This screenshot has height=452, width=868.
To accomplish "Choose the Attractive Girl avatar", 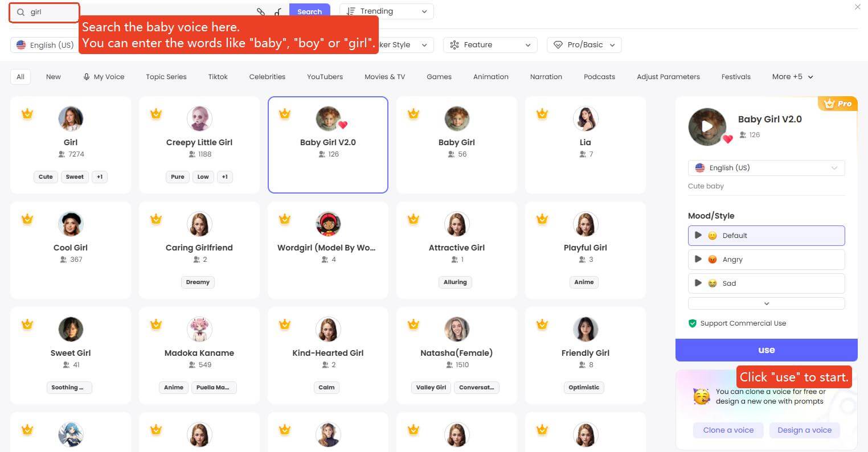I will [457, 224].
